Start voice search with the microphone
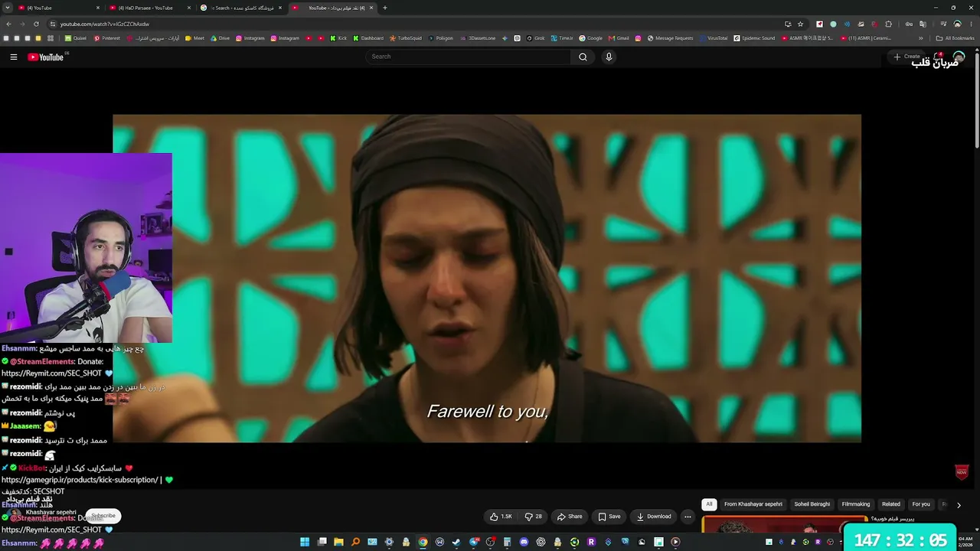The height and width of the screenshot is (551, 980). (x=609, y=57)
